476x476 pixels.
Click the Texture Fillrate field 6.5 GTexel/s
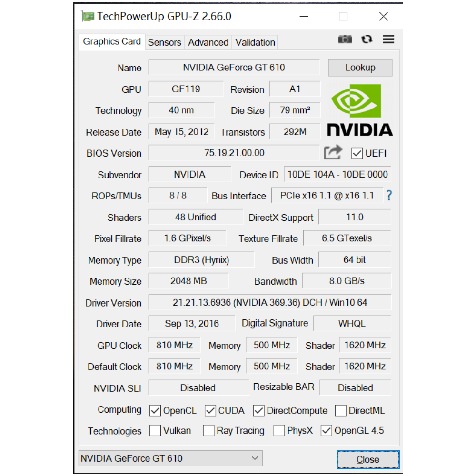point(347,238)
